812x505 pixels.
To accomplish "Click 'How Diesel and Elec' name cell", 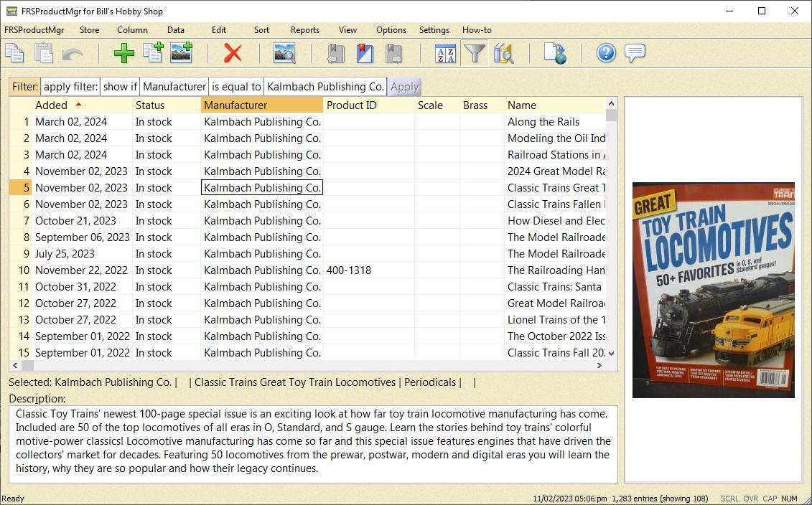I will [x=555, y=221].
